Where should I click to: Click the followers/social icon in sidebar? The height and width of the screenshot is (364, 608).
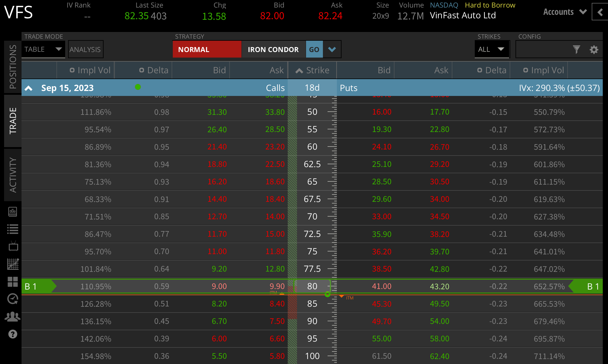click(13, 316)
